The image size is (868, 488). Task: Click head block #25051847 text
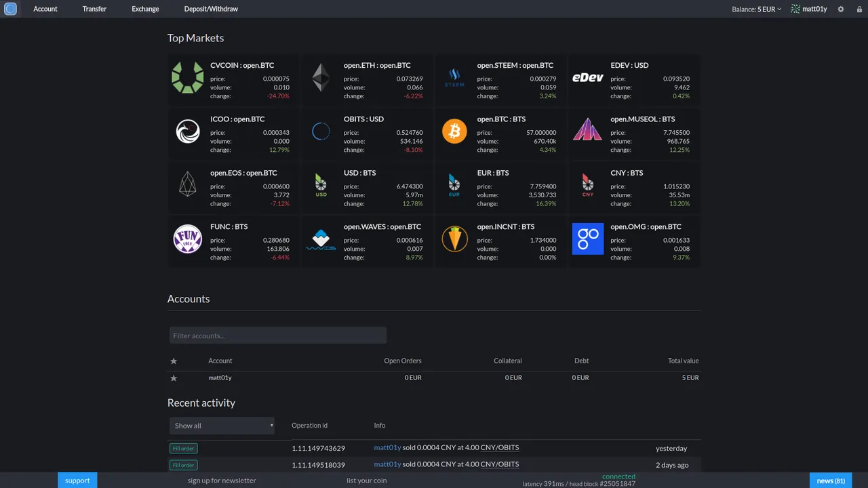[x=603, y=484]
